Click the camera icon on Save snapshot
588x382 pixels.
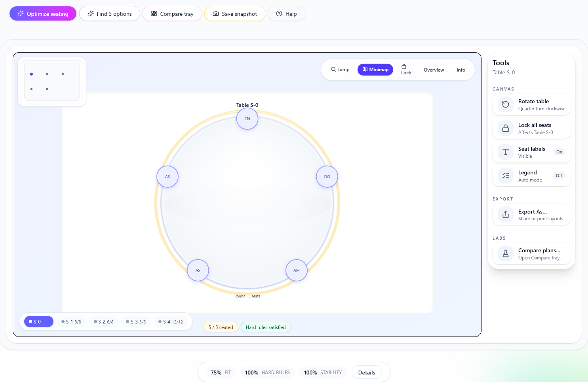point(216,14)
